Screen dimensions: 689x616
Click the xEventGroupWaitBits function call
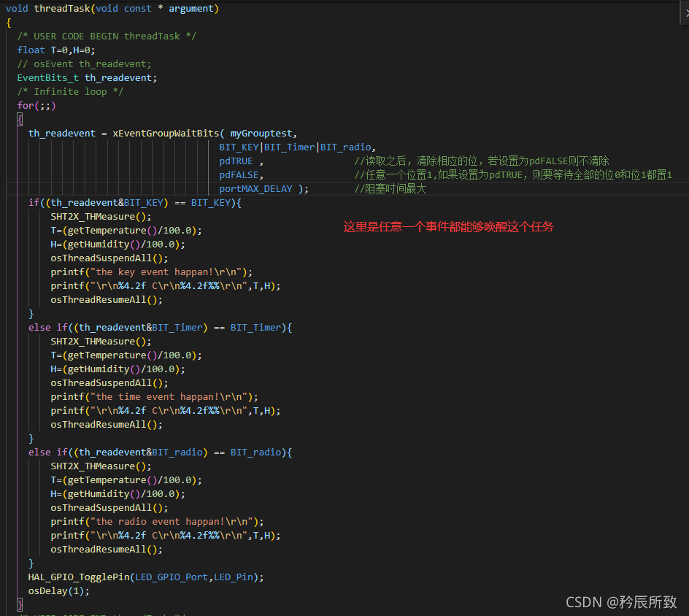click(x=166, y=133)
